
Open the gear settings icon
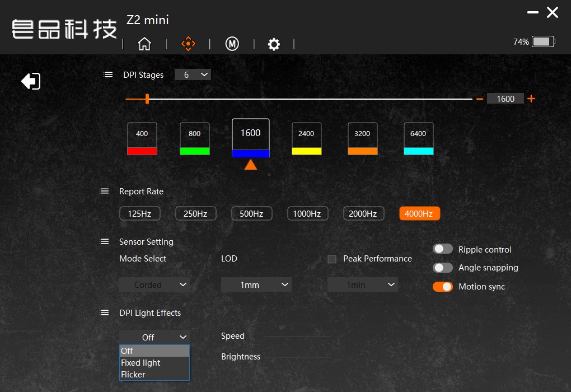[x=274, y=44]
